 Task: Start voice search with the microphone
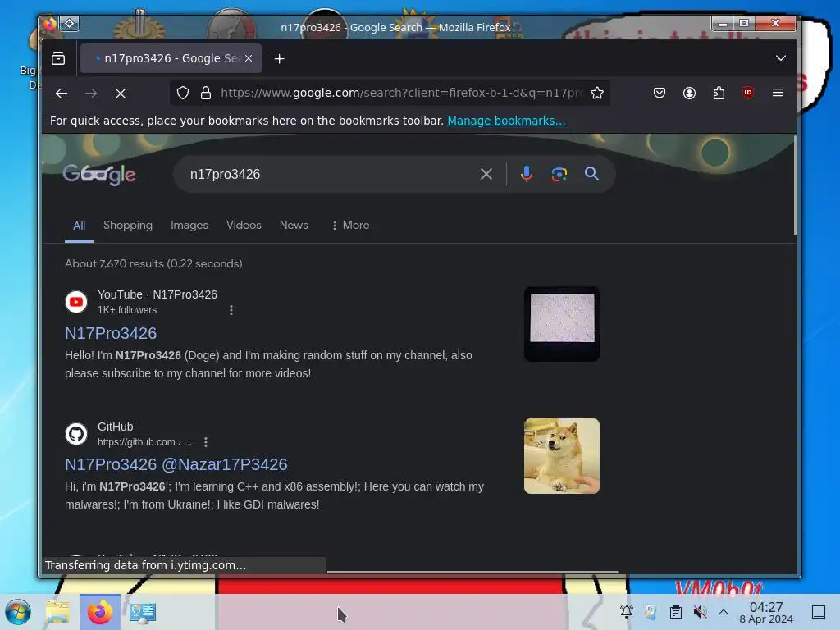pos(526,174)
